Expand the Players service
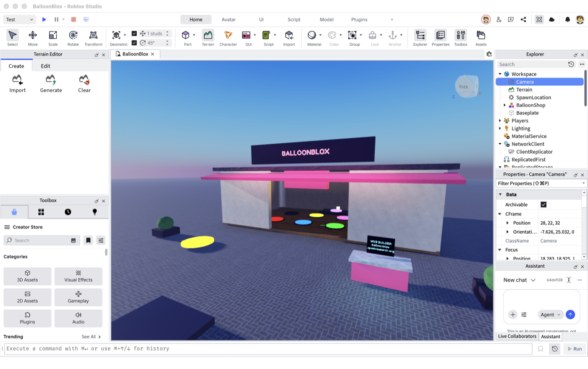Image resolution: width=588 pixels, height=369 pixels. tap(500, 121)
